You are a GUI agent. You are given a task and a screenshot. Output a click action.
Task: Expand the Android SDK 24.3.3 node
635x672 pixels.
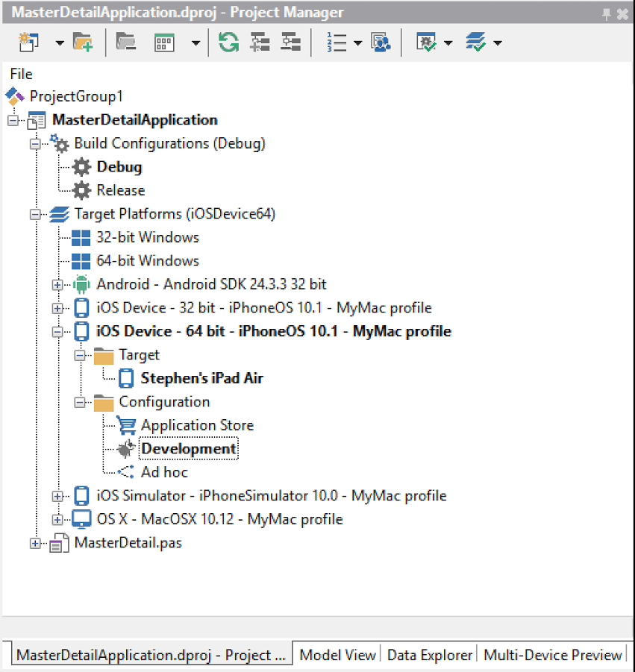(x=57, y=285)
